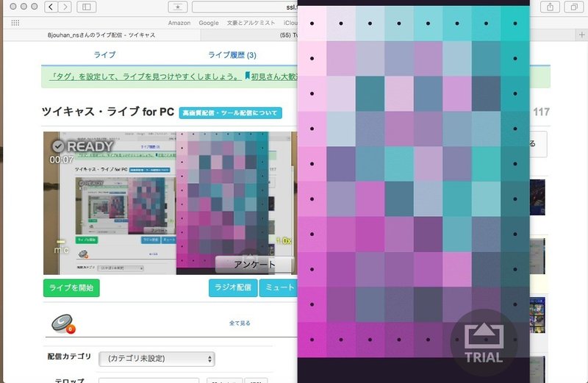The height and width of the screenshot is (383, 588).
Task: Open the Top Sites star button
Action: [x=178, y=7]
